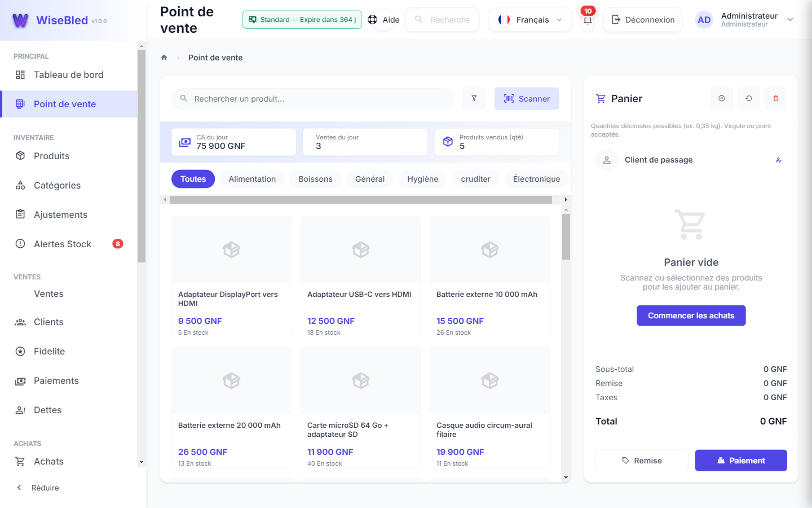The height and width of the screenshot is (508, 812).
Task: Select the Général category tab
Action: 370,179
